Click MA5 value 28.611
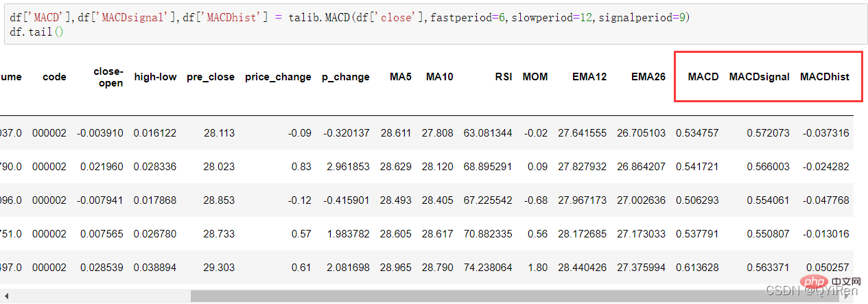 point(396,133)
